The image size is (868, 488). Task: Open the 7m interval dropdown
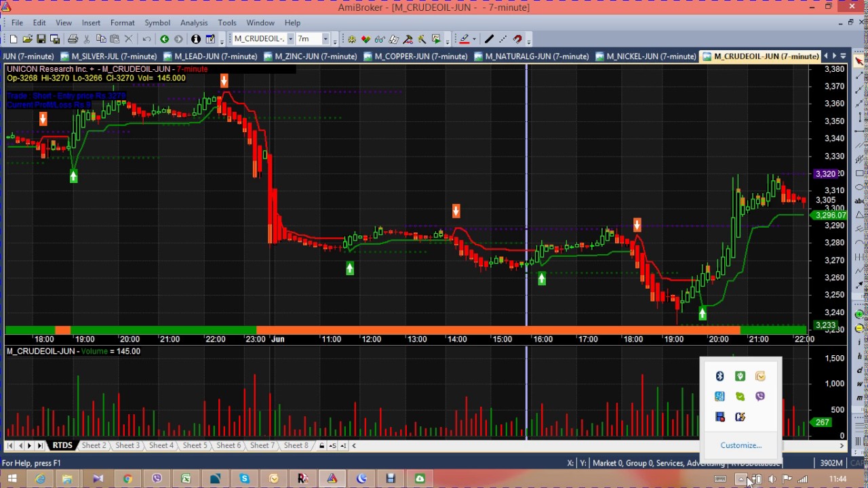point(325,39)
